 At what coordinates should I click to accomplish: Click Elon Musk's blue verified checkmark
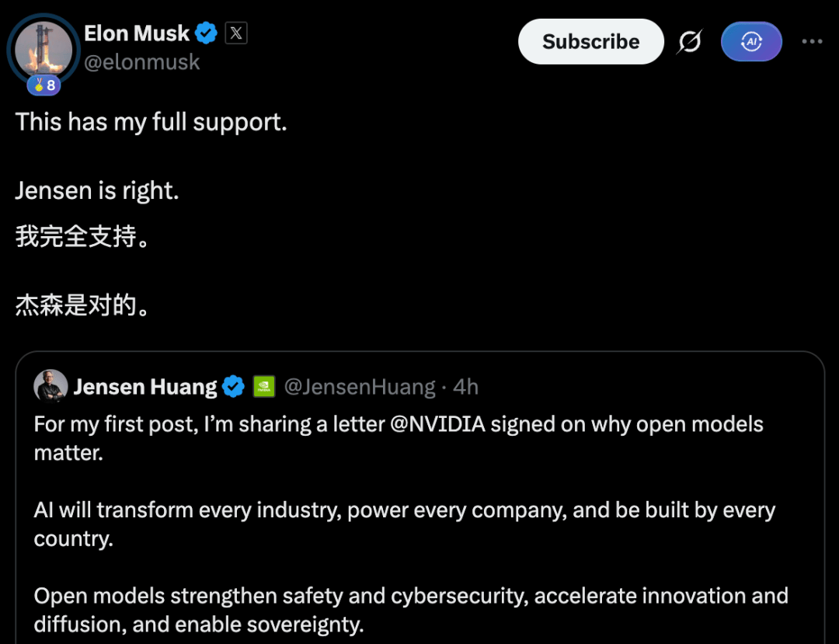coord(206,33)
